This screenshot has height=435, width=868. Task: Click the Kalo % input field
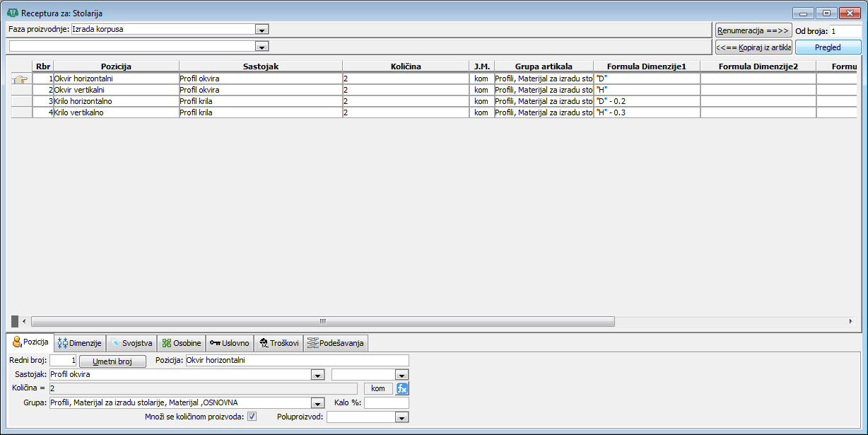click(x=386, y=403)
